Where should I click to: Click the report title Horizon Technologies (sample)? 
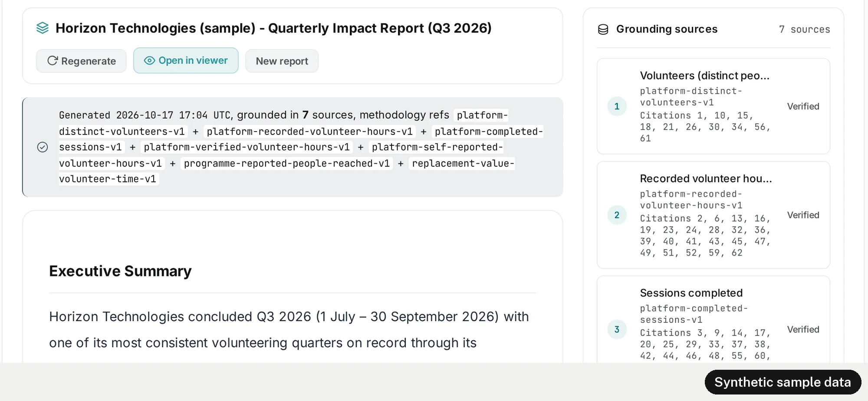coord(273,28)
